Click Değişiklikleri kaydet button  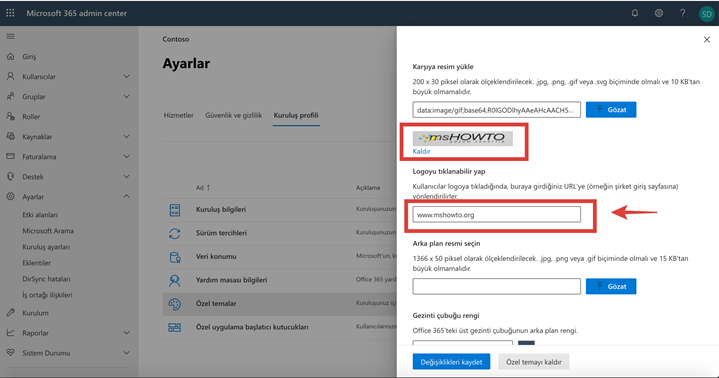click(x=451, y=362)
